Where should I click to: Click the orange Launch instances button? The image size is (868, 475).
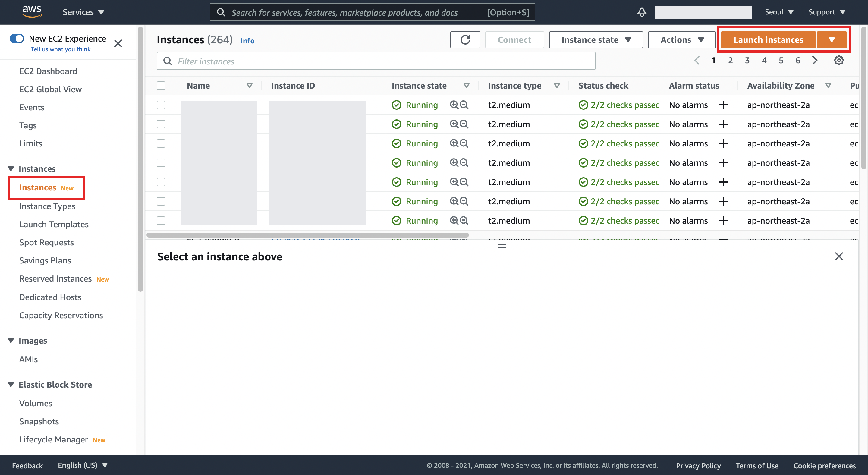coord(768,40)
